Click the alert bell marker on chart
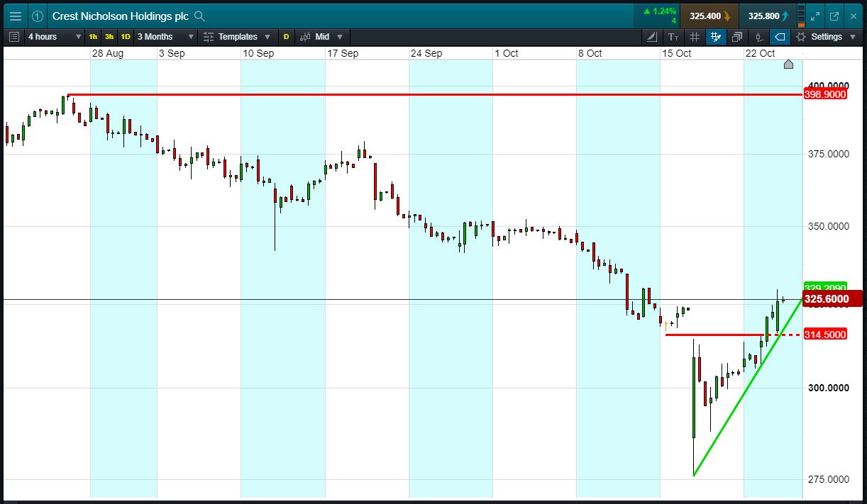Image resolution: width=867 pixels, height=504 pixels. [788, 65]
